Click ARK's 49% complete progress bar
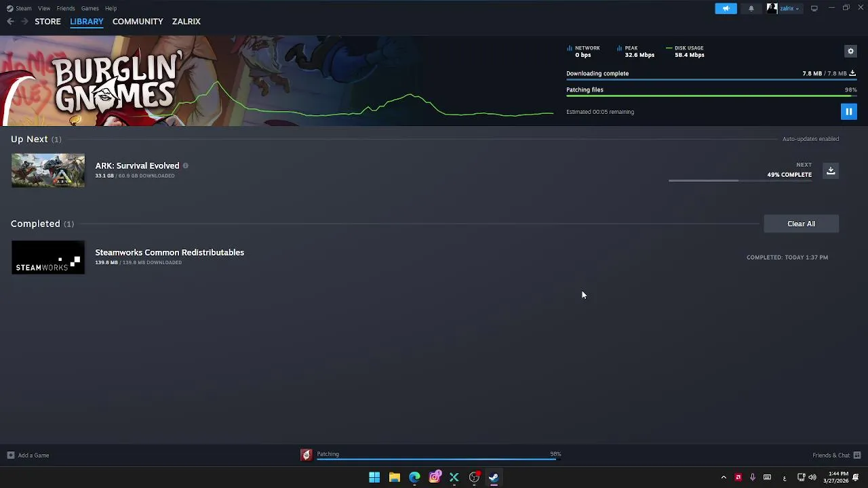Screen dimensions: 868x488 tap(740, 180)
